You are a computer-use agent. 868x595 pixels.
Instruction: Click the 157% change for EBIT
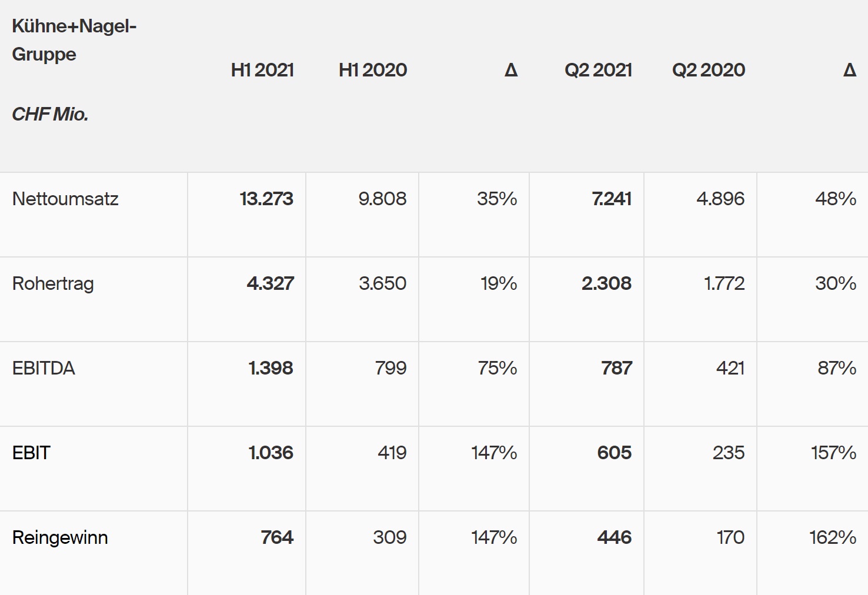pyautogui.click(x=833, y=453)
